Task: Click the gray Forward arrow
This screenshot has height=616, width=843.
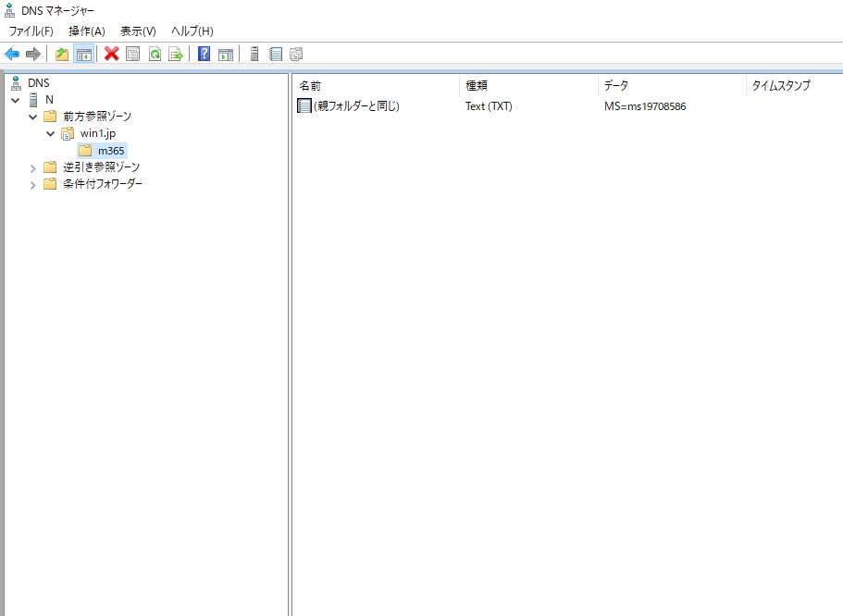Action: click(33, 54)
